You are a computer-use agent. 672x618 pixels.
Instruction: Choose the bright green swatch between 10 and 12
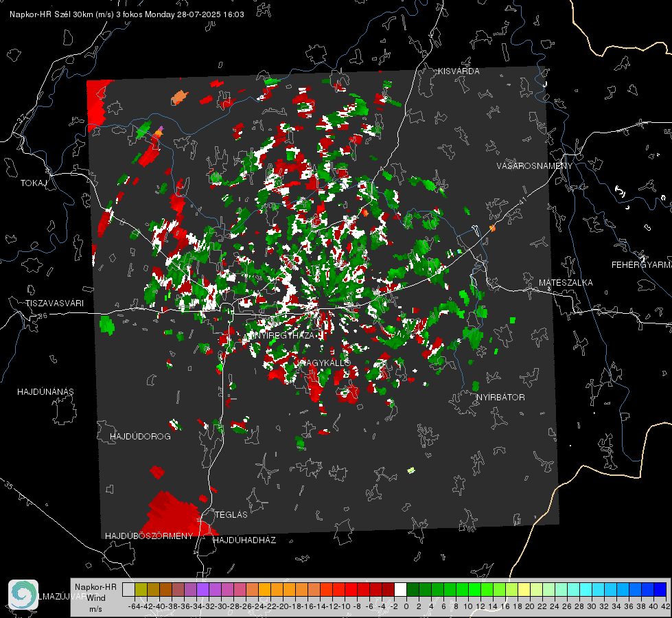click(x=474, y=589)
